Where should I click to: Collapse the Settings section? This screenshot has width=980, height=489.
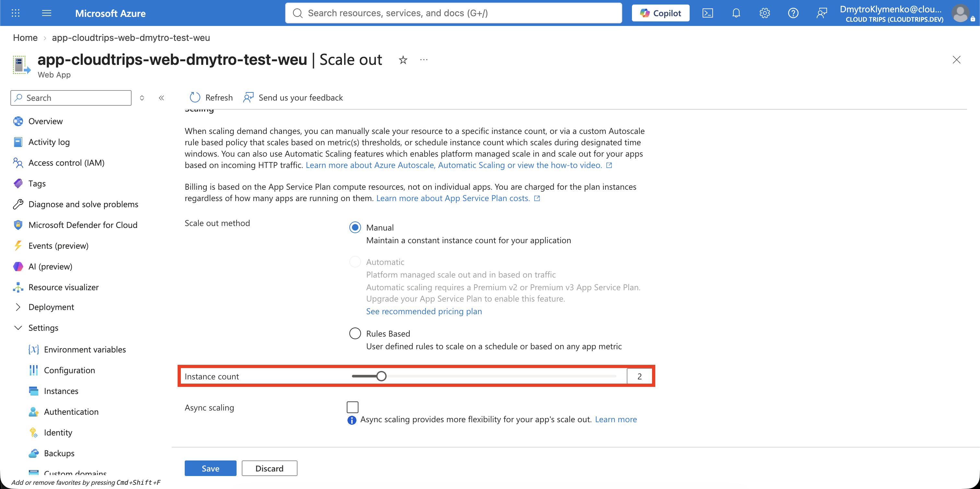pyautogui.click(x=18, y=328)
